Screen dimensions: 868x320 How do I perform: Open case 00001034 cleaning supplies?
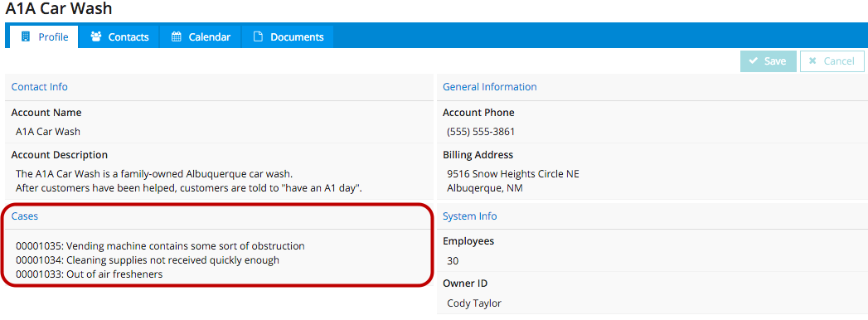click(x=148, y=260)
